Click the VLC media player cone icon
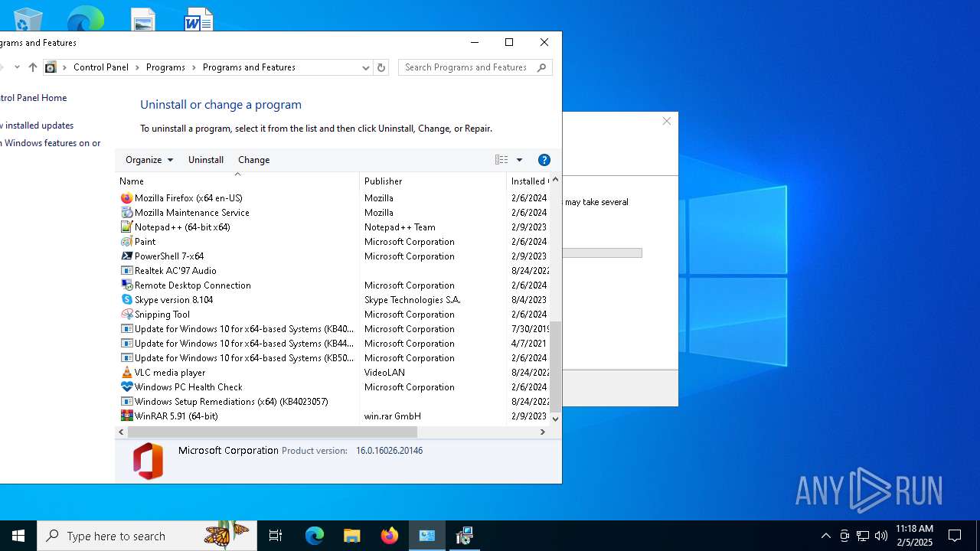 pyautogui.click(x=127, y=372)
